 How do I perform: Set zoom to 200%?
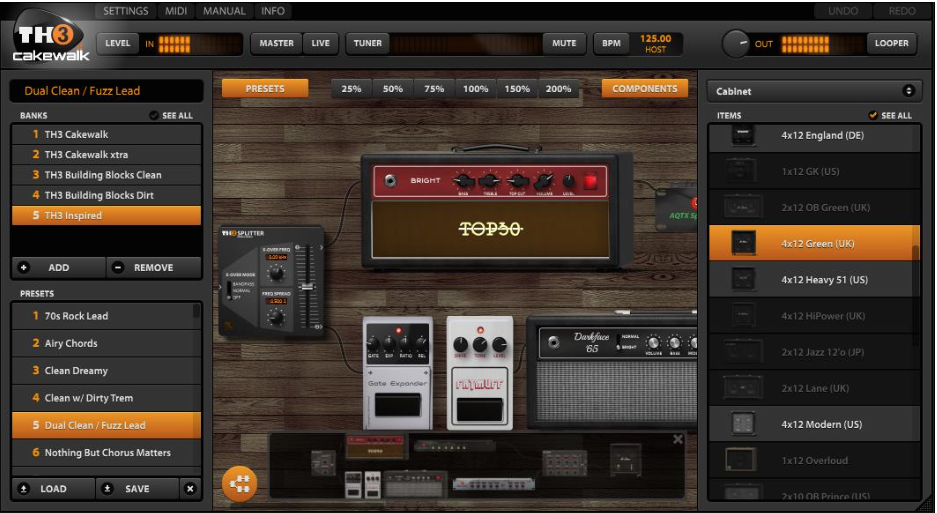tap(558, 88)
